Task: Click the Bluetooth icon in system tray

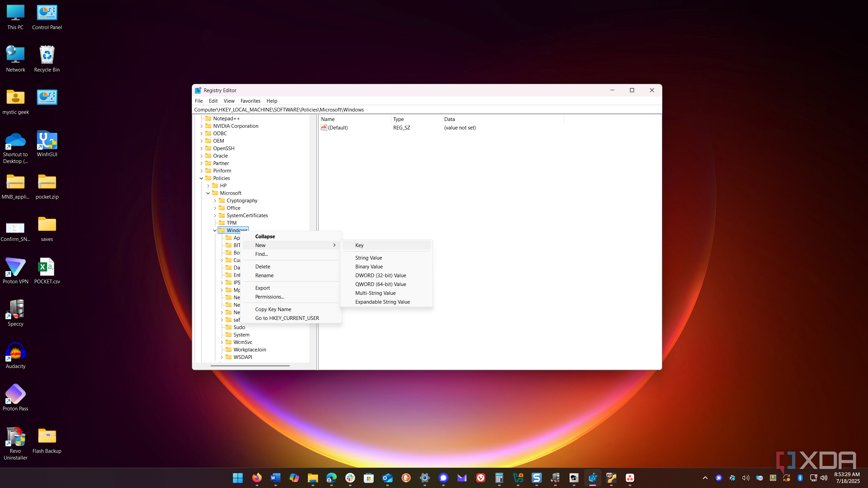Action: click(x=800, y=478)
